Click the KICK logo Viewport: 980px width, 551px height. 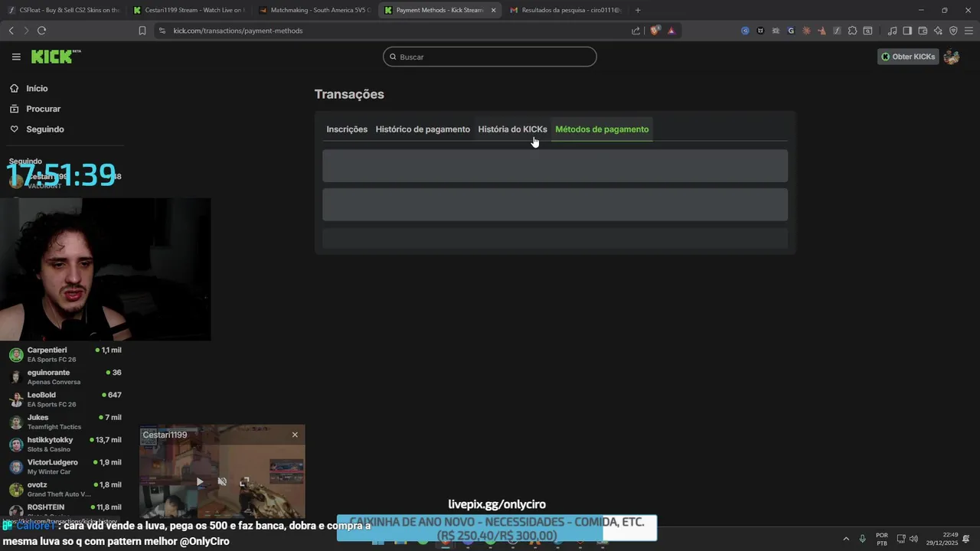pyautogui.click(x=55, y=57)
